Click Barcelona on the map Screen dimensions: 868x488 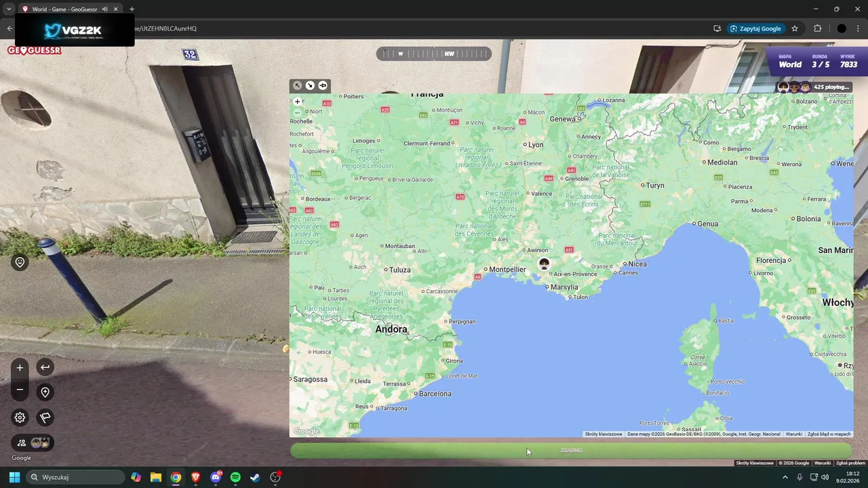click(x=435, y=394)
